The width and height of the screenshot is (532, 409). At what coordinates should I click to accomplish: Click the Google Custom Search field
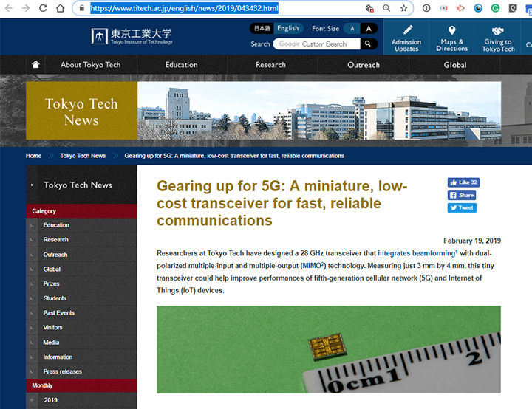pyautogui.click(x=316, y=44)
